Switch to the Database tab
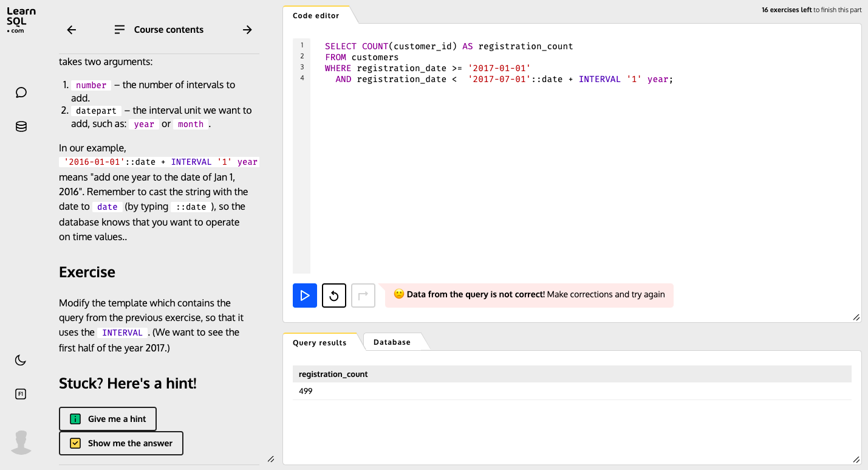This screenshot has width=868, height=470. click(392, 342)
